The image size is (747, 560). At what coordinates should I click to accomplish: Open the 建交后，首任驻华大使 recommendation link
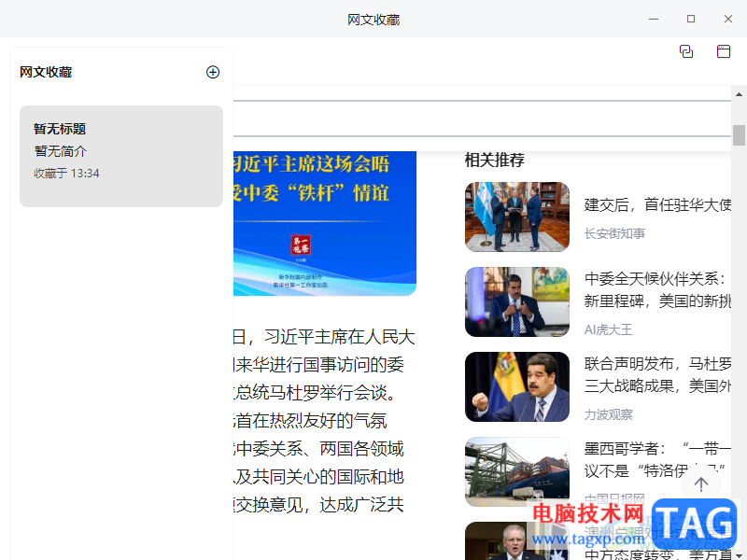pyautogui.click(x=657, y=204)
